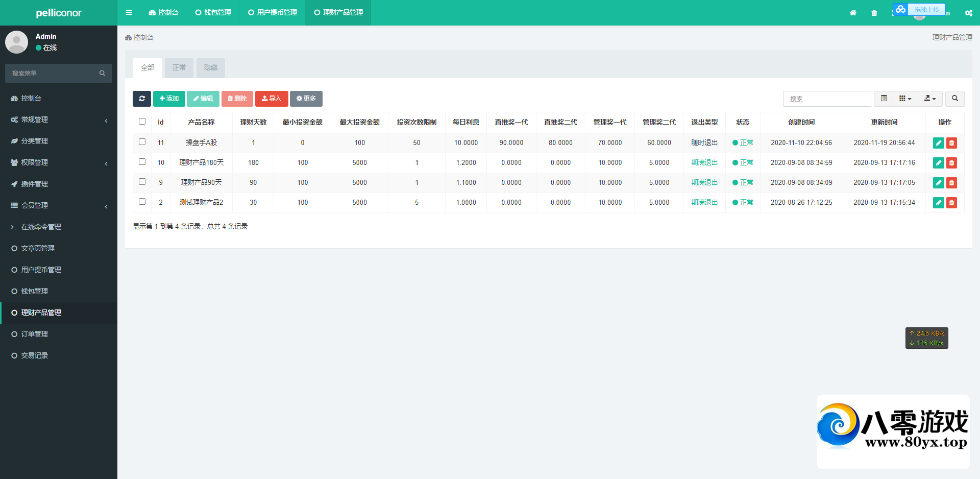Expand 常规管理 submenu in sidebar
Screen dimensions: 980x479
(x=59, y=119)
